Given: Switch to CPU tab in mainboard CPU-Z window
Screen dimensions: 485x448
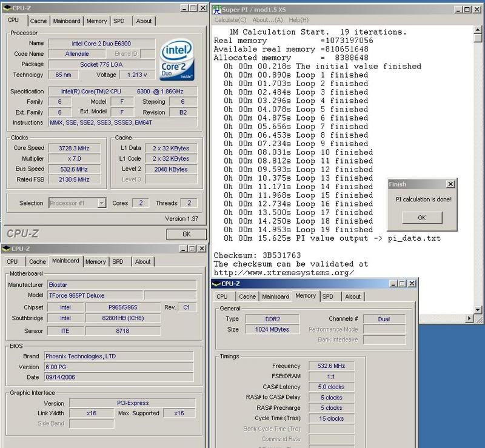Looking at the screenshot, I should (x=12, y=262).
